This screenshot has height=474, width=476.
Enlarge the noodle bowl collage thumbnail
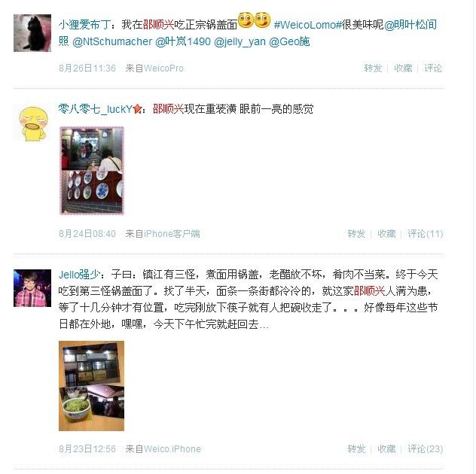click(x=91, y=386)
